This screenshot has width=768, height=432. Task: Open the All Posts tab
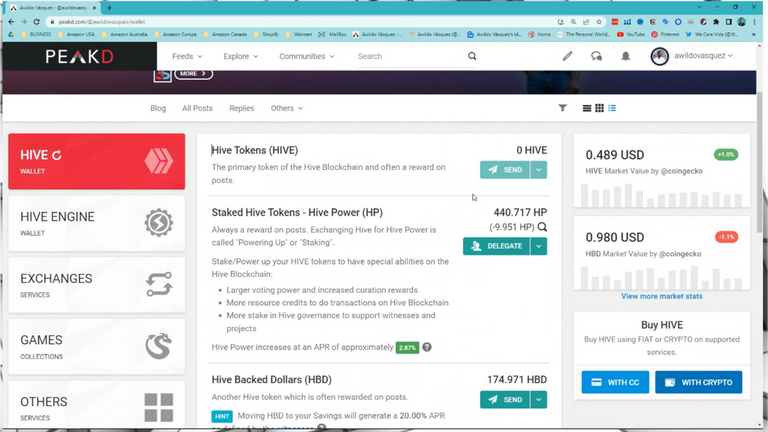click(x=197, y=108)
